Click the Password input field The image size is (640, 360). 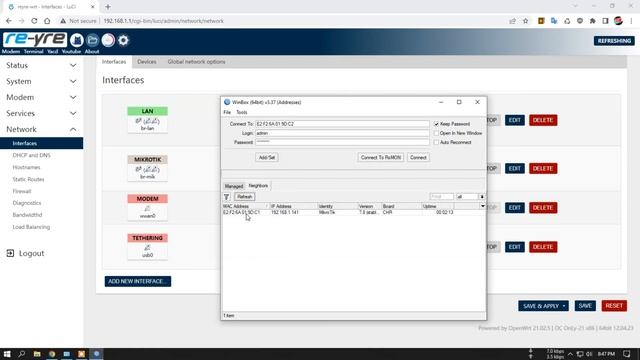coord(342,142)
